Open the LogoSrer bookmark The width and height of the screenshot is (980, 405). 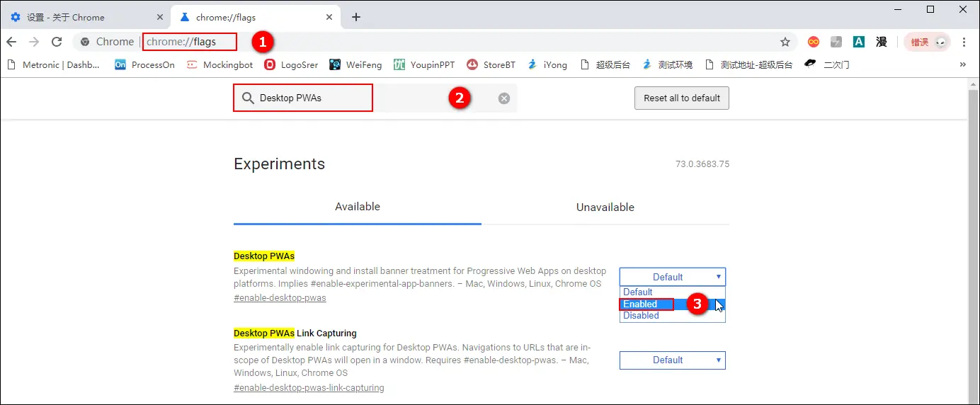tap(290, 64)
